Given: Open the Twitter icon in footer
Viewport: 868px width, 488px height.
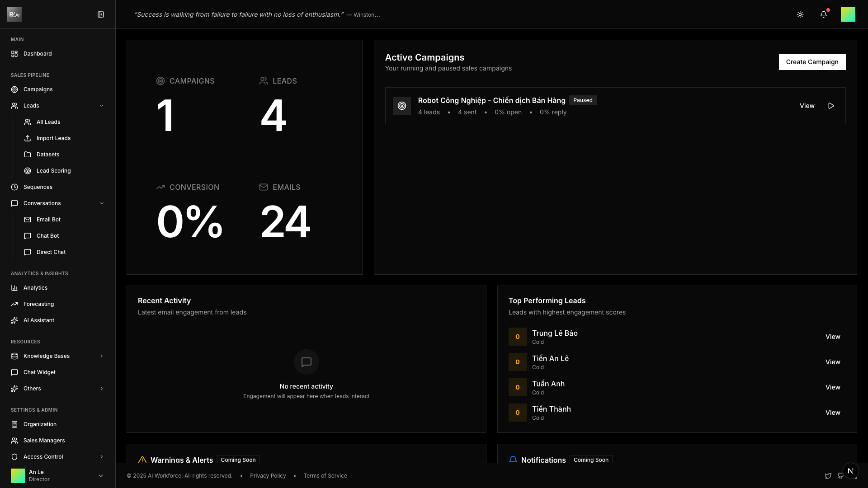Looking at the screenshot, I should (828, 476).
